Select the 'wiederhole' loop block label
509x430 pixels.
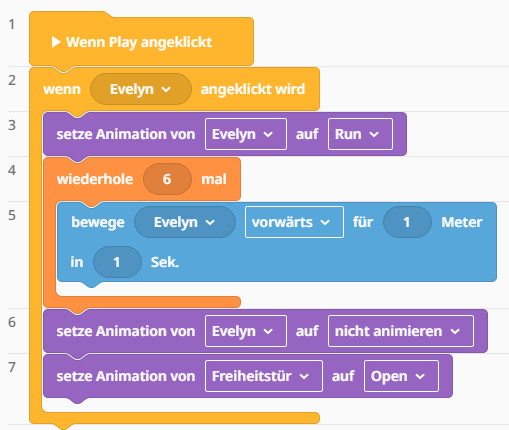tap(95, 179)
